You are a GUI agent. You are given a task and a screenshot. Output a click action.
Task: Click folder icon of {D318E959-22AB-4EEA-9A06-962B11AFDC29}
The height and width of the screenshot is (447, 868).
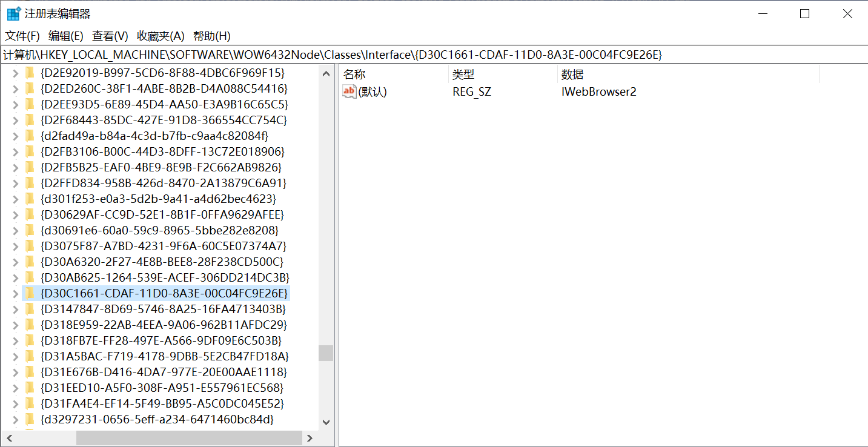29,325
